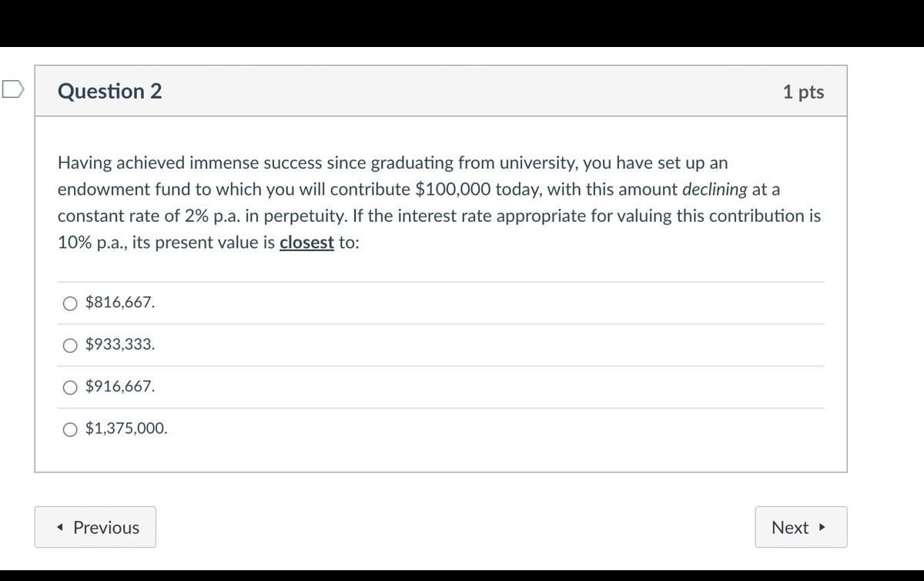
Task: Click the Question 2 header
Action: coord(109,90)
